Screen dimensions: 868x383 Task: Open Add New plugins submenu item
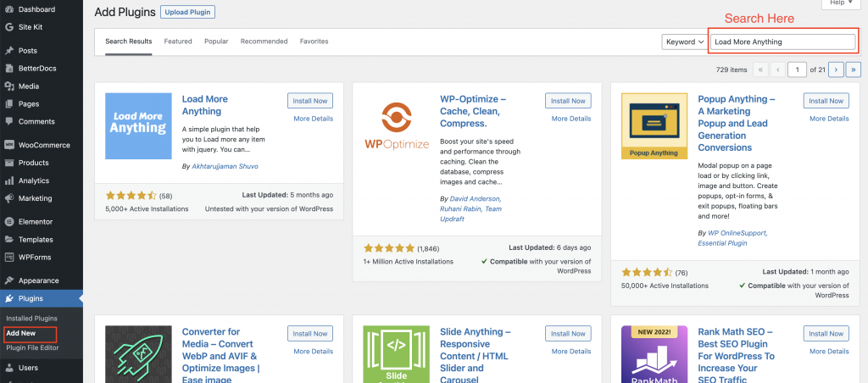(21, 333)
